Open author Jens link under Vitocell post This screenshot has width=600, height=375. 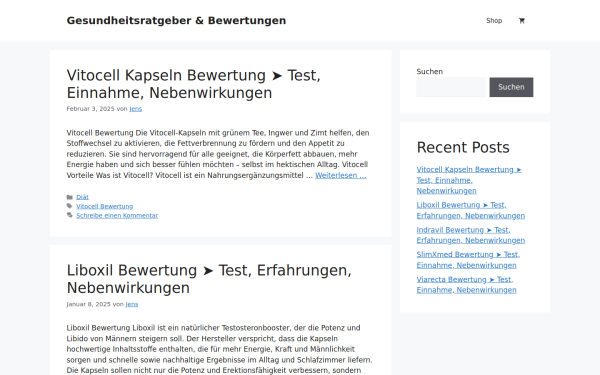pyautogui.click(x=135, y=109)
